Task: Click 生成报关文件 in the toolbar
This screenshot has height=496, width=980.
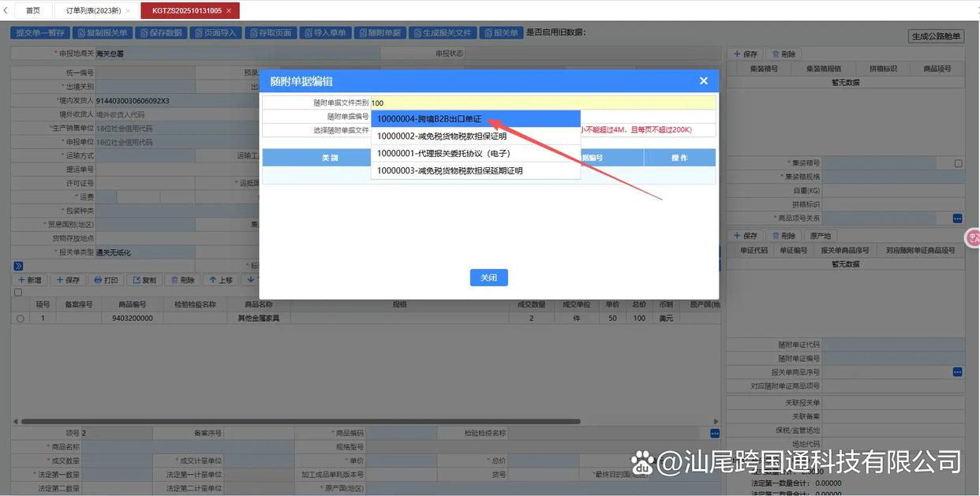Action: (x=442, y=33)
